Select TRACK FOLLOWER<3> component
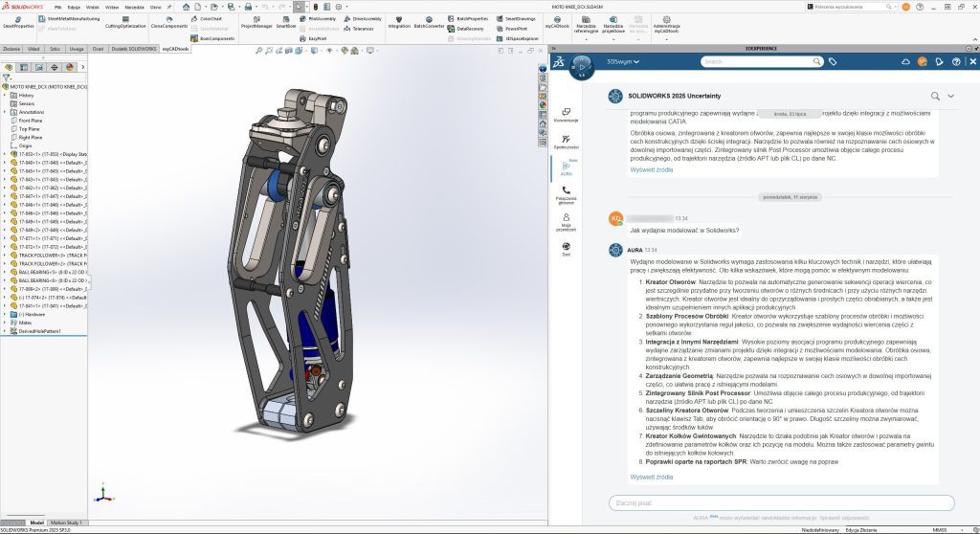This screenshot has width=980, height=534. [x=50, y=256]
